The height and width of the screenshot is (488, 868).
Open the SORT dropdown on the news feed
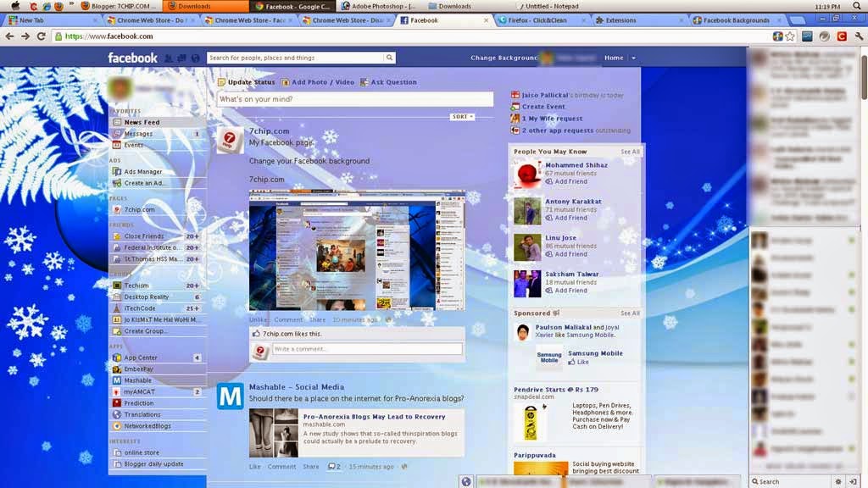point(460,117)
